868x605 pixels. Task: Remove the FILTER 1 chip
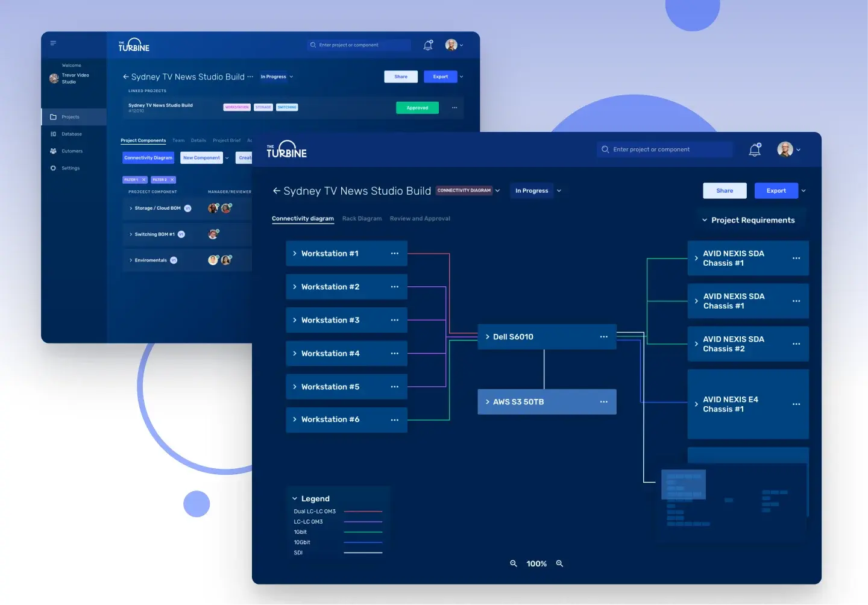[x=144, y=180]
